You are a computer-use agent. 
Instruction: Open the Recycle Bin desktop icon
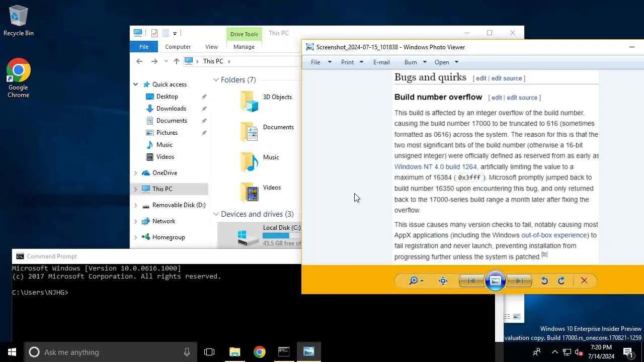tap(19, 21)
